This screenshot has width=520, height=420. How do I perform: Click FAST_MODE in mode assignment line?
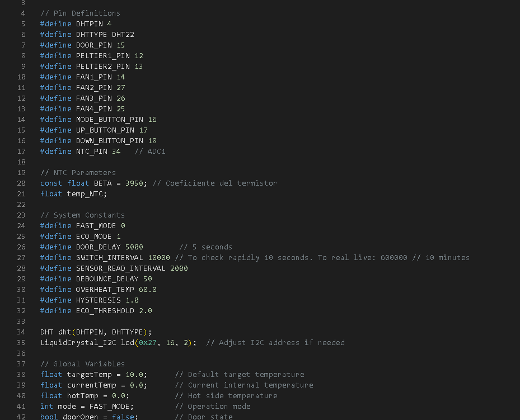click(110, 406)
